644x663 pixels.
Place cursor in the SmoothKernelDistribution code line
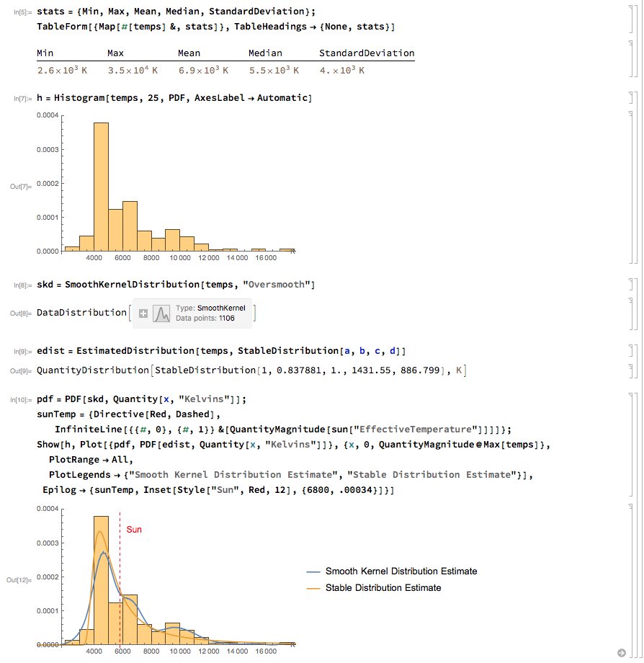pos(176,285)
